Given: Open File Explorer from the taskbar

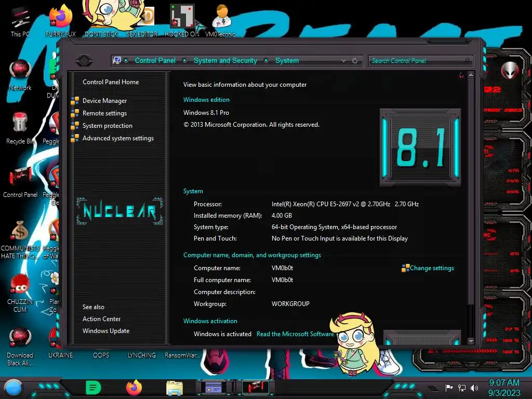Looking at the screenshot, I should click(x=175, y=388).
